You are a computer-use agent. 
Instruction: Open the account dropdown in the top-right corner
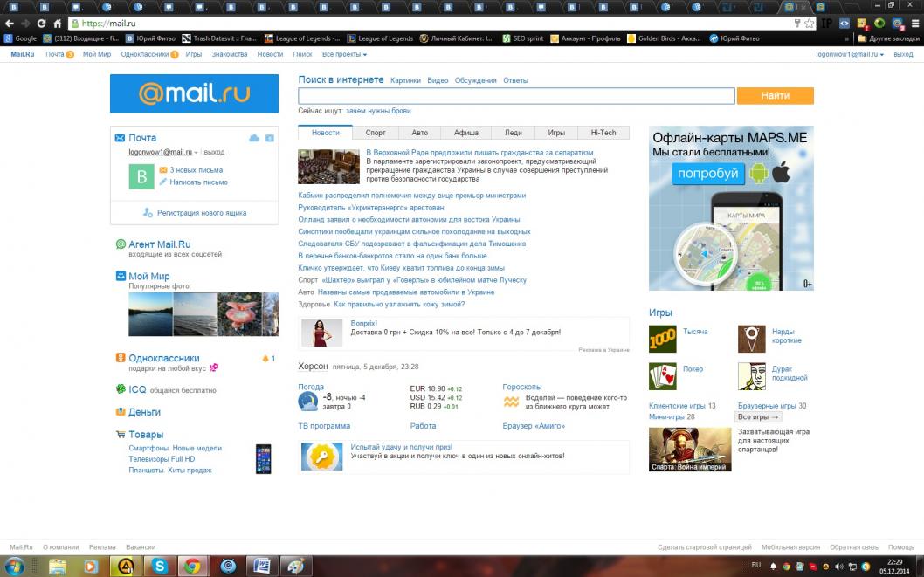click(849, 54)
